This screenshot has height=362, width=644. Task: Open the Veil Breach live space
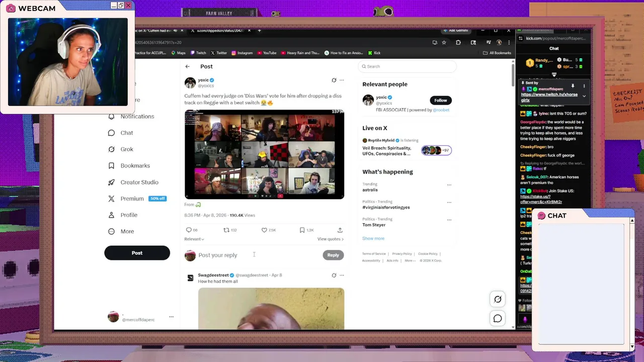click(407, 147)
